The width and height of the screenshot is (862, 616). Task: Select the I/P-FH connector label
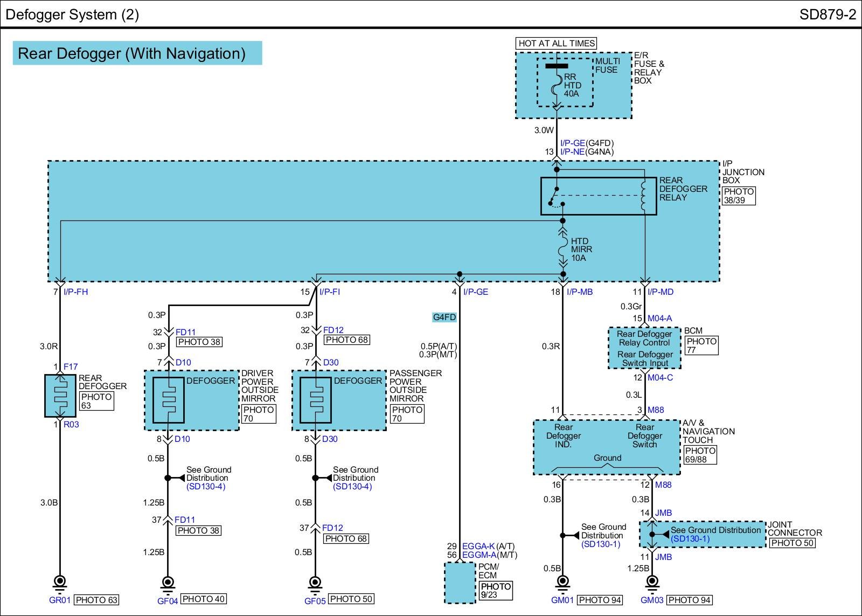click(x=75, y=292)
